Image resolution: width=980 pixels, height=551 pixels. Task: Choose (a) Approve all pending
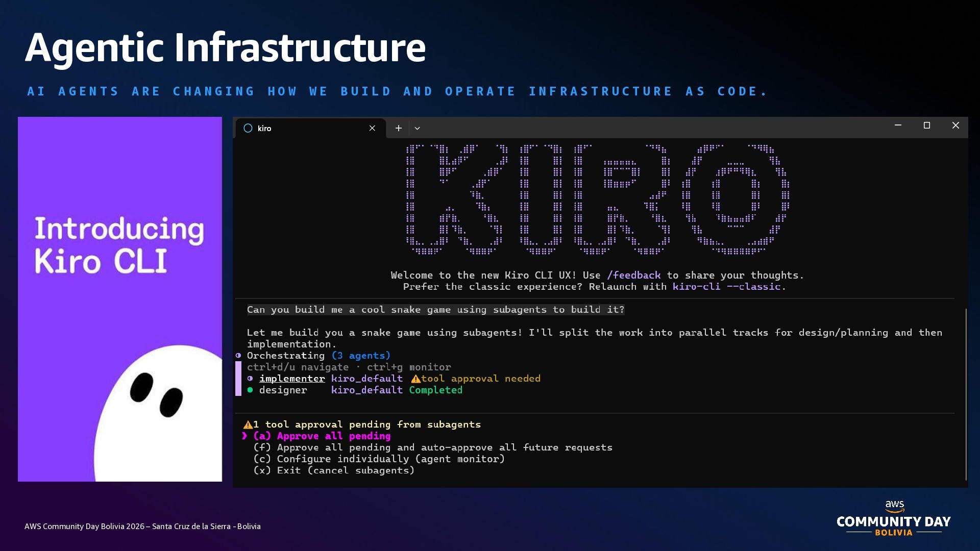pos(322,436)
